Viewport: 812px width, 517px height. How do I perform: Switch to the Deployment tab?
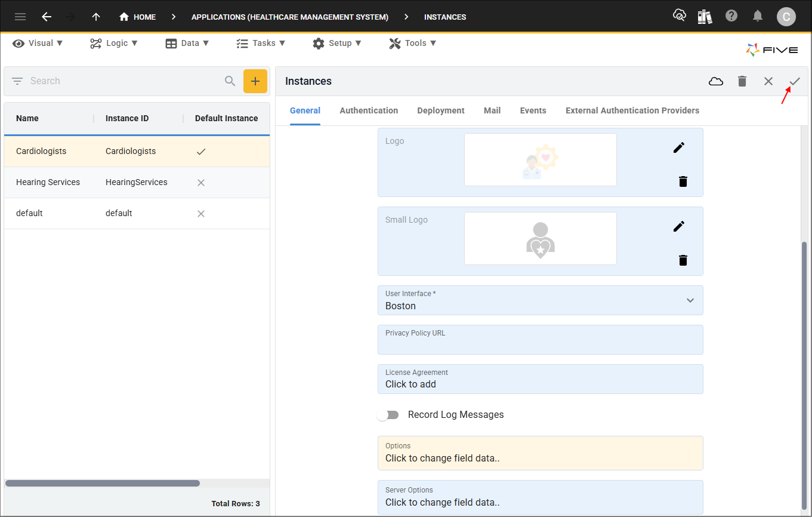441,110
